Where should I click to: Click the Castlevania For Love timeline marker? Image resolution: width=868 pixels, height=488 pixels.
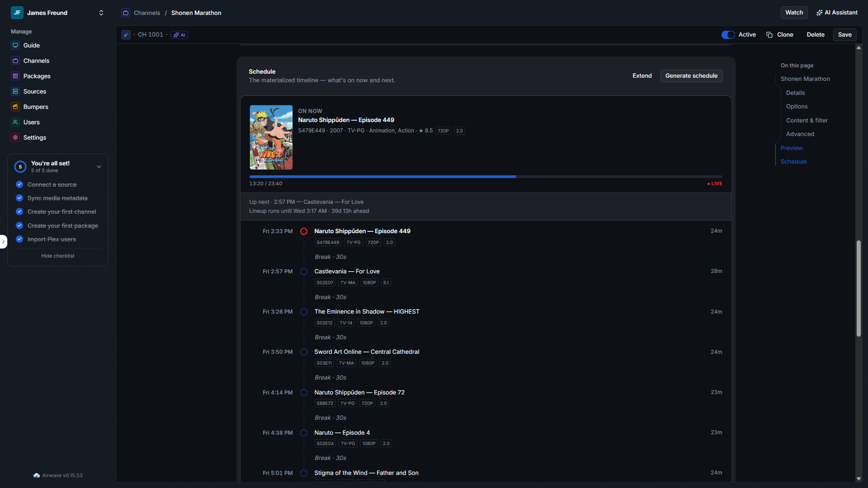(304, 272)
